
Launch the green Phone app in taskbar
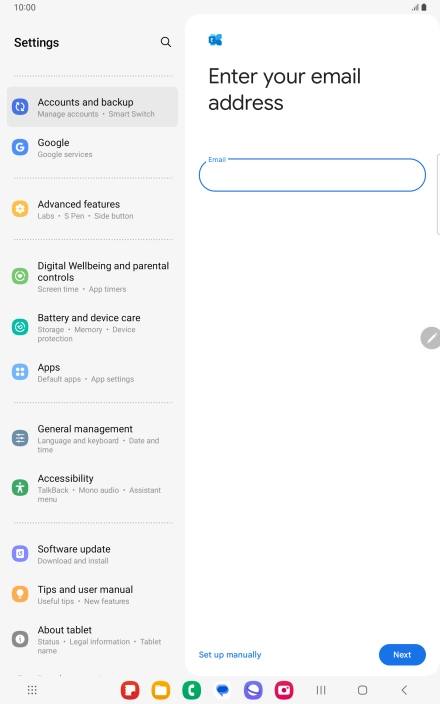(x=192, y=690)
